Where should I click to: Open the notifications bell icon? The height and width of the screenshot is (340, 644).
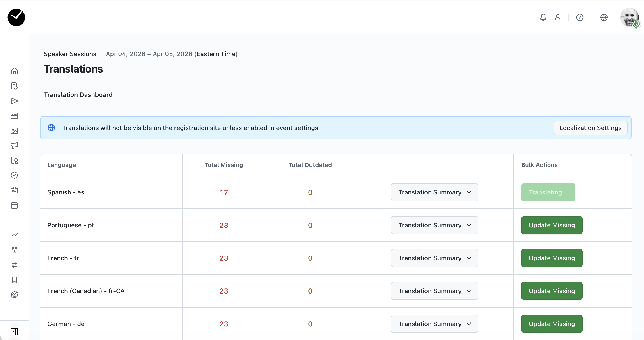point(543,17)
